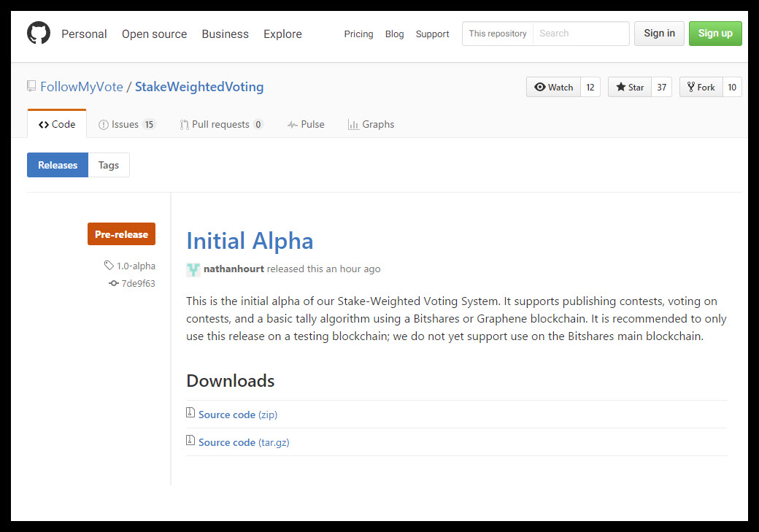Open the Graphs tab
This screenshot has height=532, width=759.
[371, 124]
